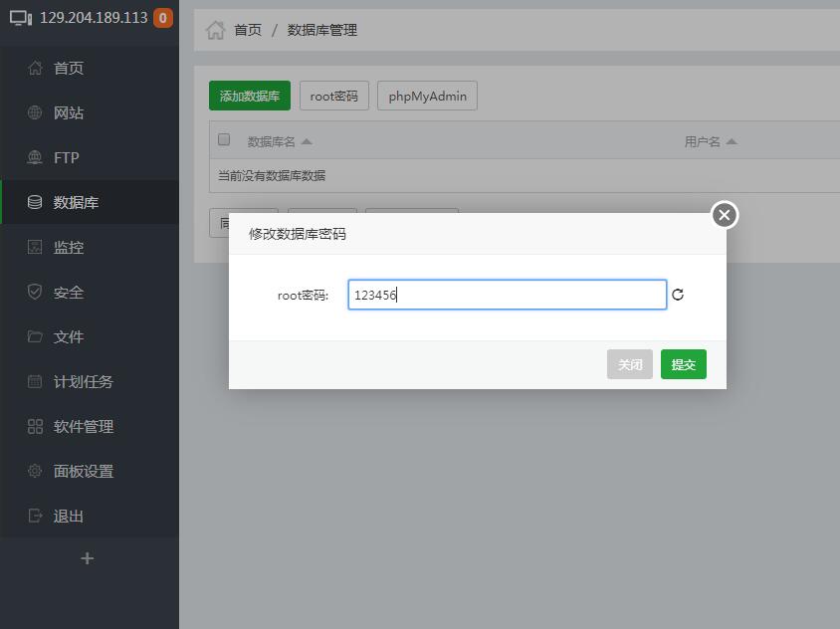Image resolution: width=840 pixels, height=629 pixels.
Task: Click the gray 关闭 button
Action: [630, 364]
